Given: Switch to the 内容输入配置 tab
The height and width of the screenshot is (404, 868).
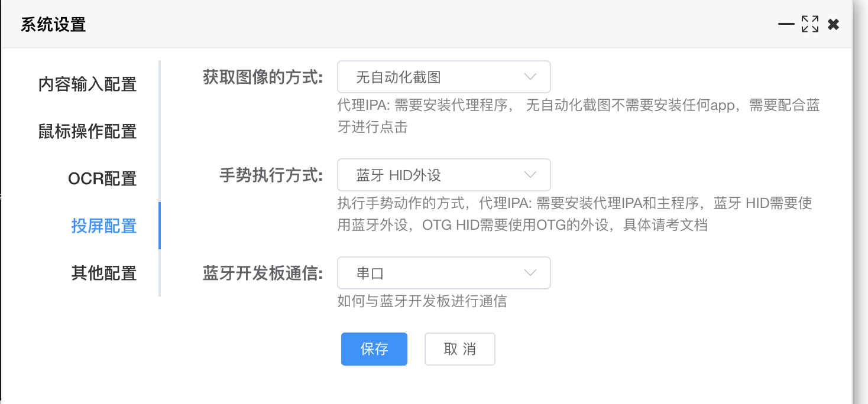Looking at the screenshot, I should point(88,84).
